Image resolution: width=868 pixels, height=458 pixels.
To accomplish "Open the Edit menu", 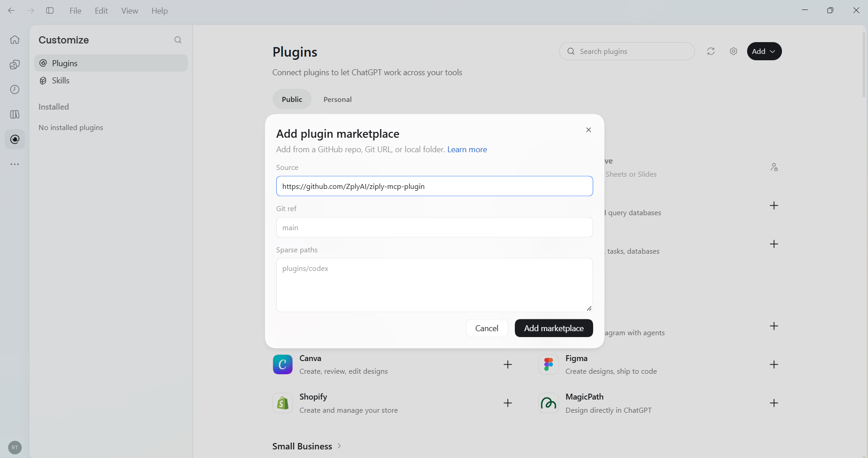I will tap(101, 10).
